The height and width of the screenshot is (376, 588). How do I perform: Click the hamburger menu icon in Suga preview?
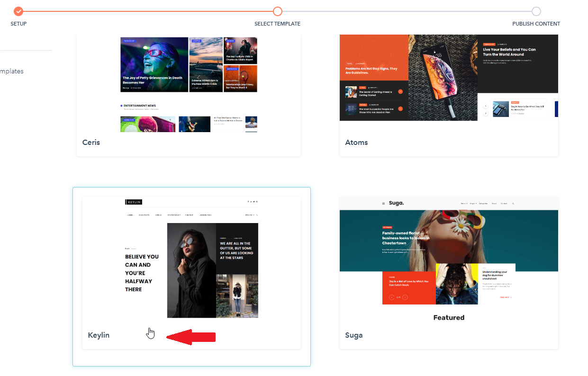click(383, 204)
